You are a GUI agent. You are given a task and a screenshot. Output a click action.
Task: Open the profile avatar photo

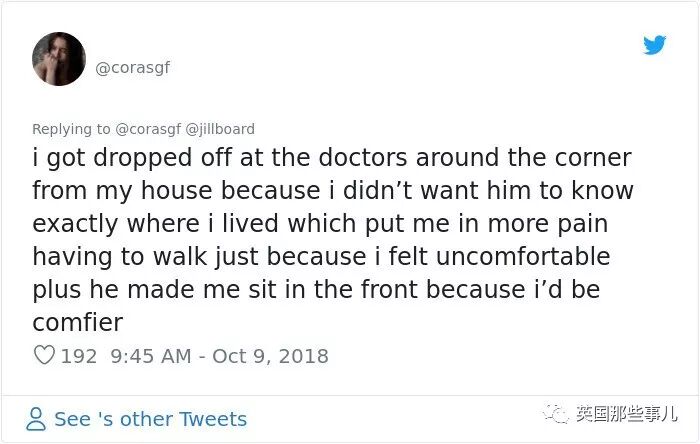click(x=59, y=59)
